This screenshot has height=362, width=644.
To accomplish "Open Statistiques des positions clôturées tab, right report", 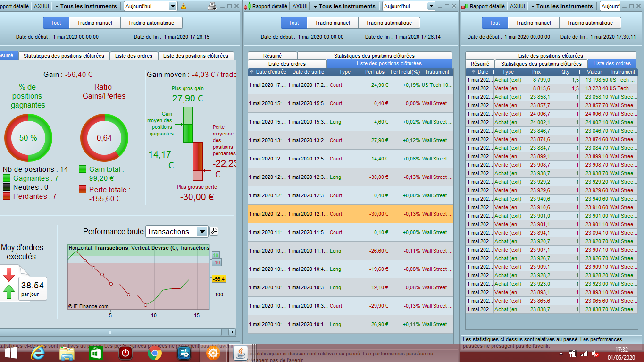I will 541,64.
